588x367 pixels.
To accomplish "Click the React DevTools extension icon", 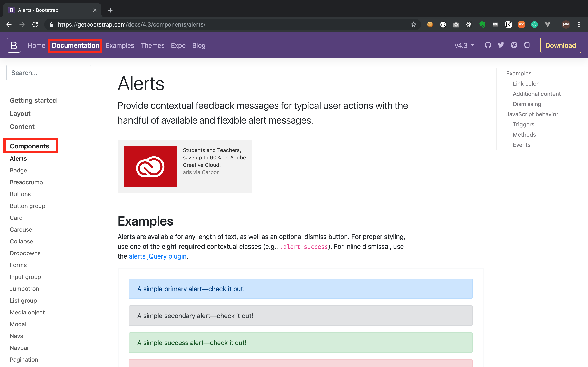I will 469,24.
